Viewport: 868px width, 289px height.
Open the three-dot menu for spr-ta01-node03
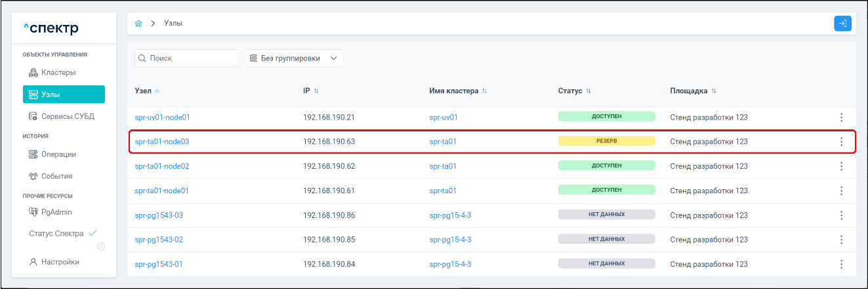pyautogui.click(x=841, y=142)
